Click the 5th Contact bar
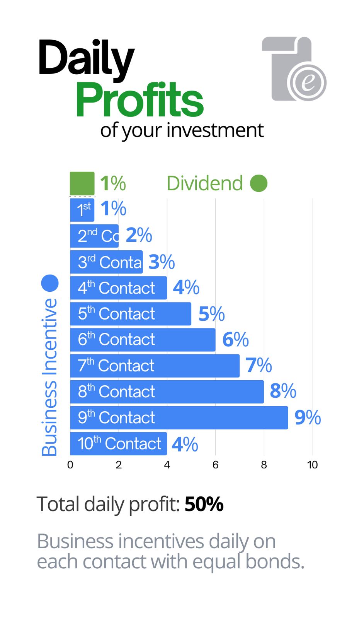364x619 pixels. point(131,314)
